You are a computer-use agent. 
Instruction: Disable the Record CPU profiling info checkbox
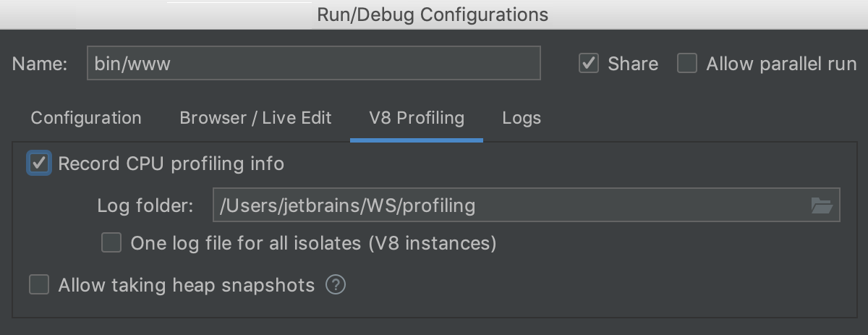(39, 164)
